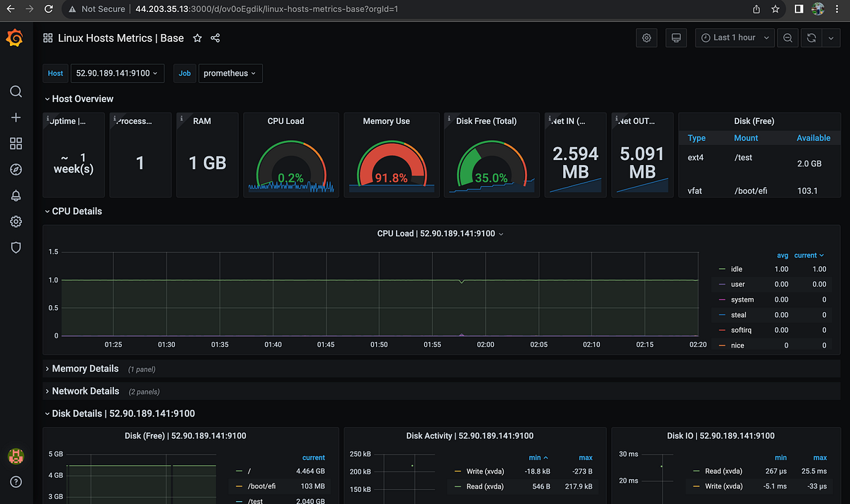This screenshot has height=504, width=850.
Task: Click the green color line next to idle
Action: click(723, 269)
